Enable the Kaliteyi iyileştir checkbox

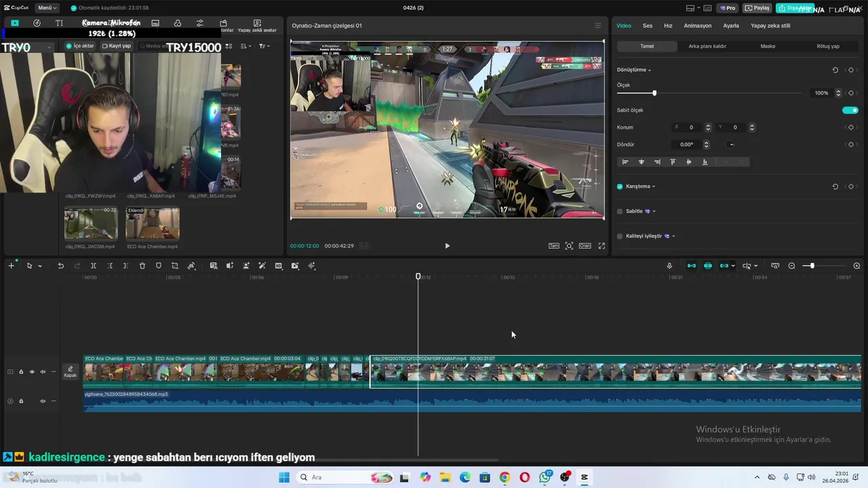pos(620,237)
